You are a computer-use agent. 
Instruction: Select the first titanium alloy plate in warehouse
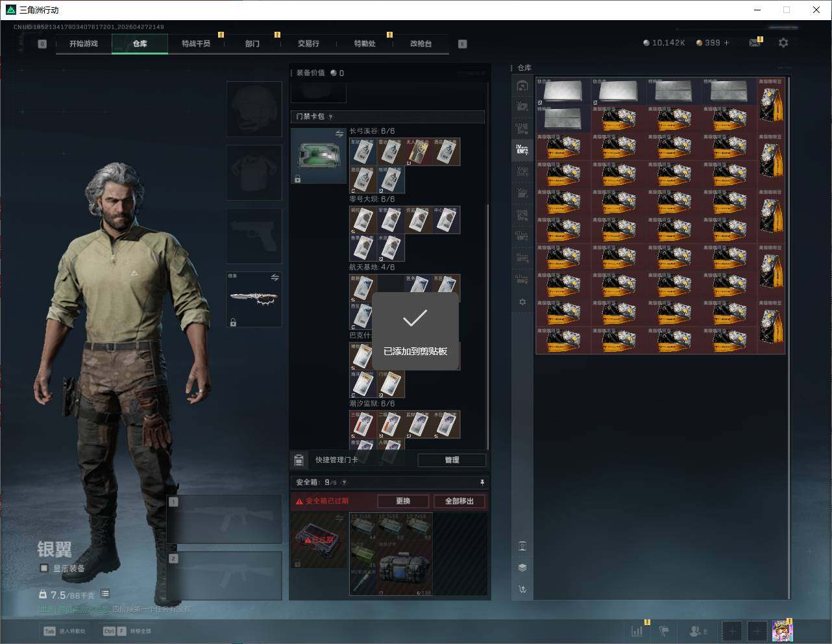pos(563,92)
